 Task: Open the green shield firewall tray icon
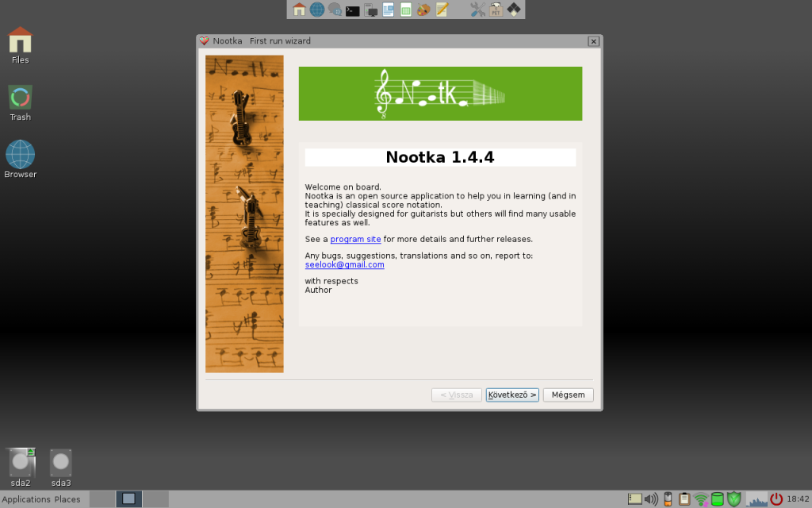[734, 499]
